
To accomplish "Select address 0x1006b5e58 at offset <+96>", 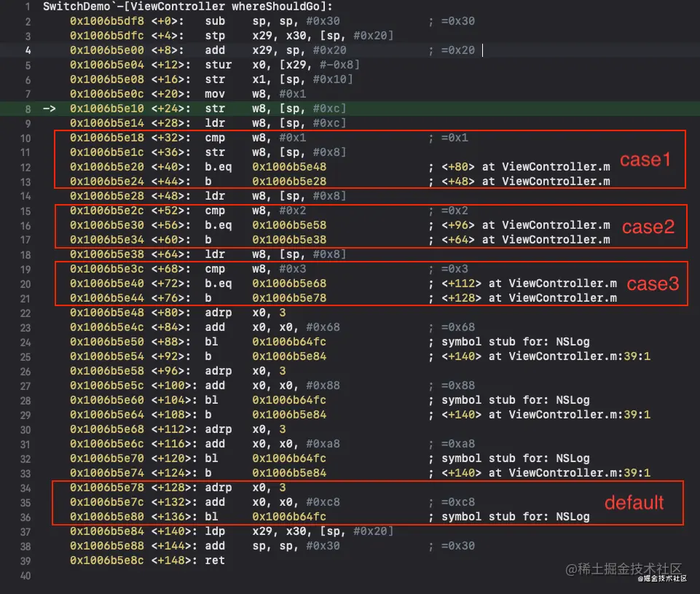I will point(106,371).
